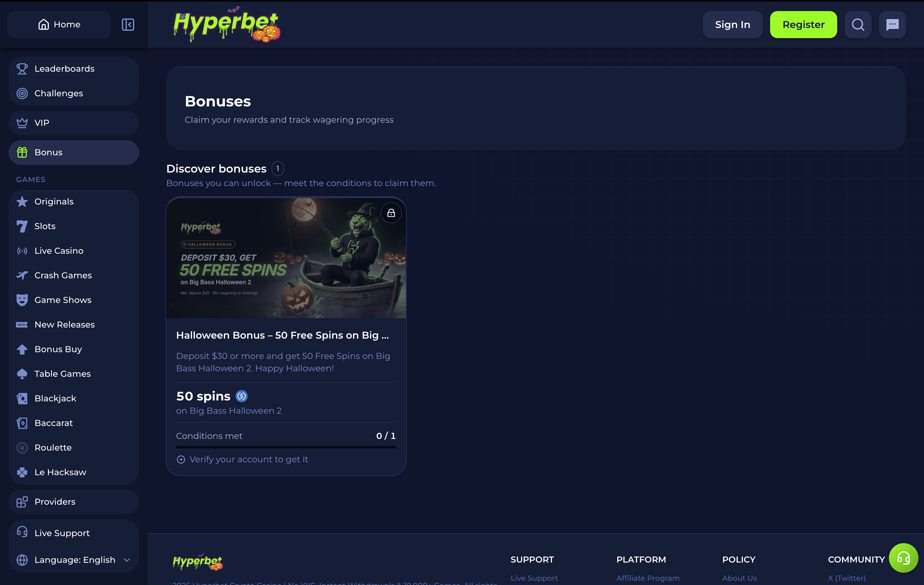This screenshot has width=924, height=585.
Task: Click the Live Support footer link
Action: tap(534, 578)
